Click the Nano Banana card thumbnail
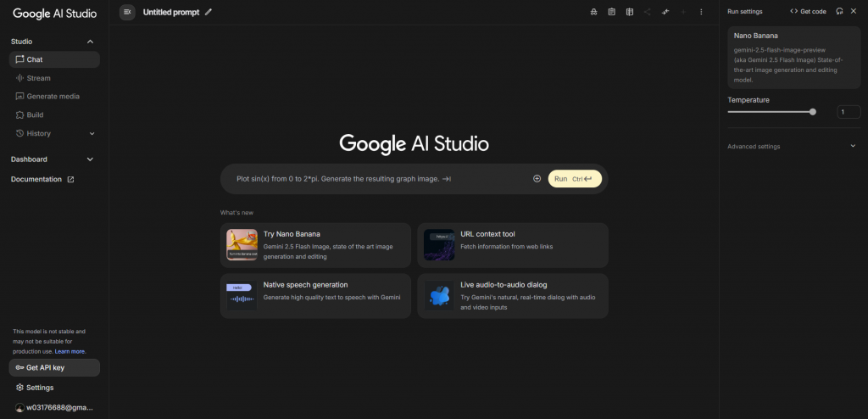 point(242,245)
